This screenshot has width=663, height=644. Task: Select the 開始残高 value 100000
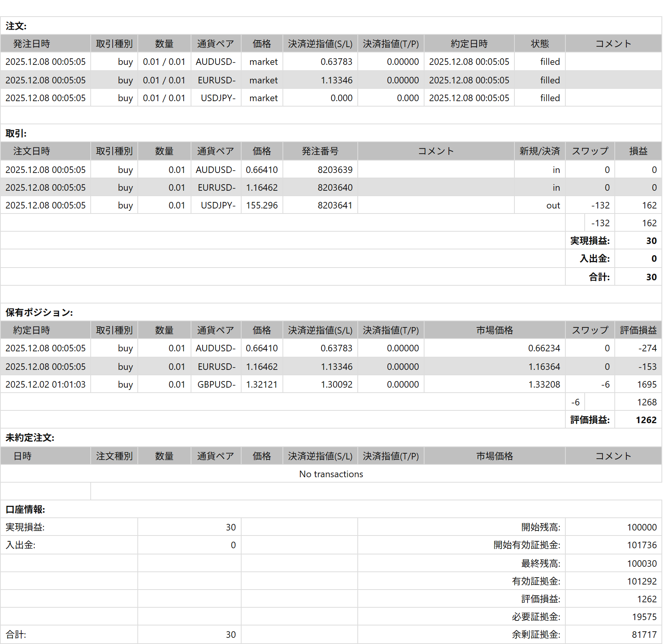(641, 527)
